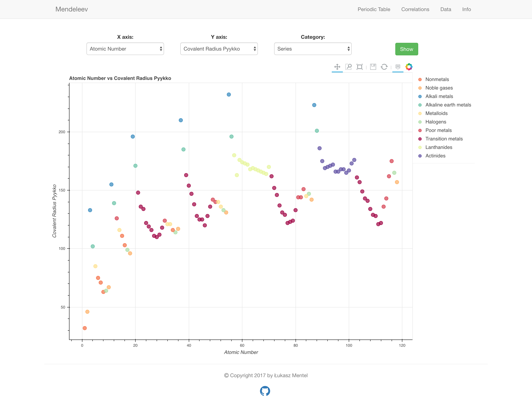Toggle Alkali metals legend entry
Viewport: 532px width, 403px height.
point(439,96)
